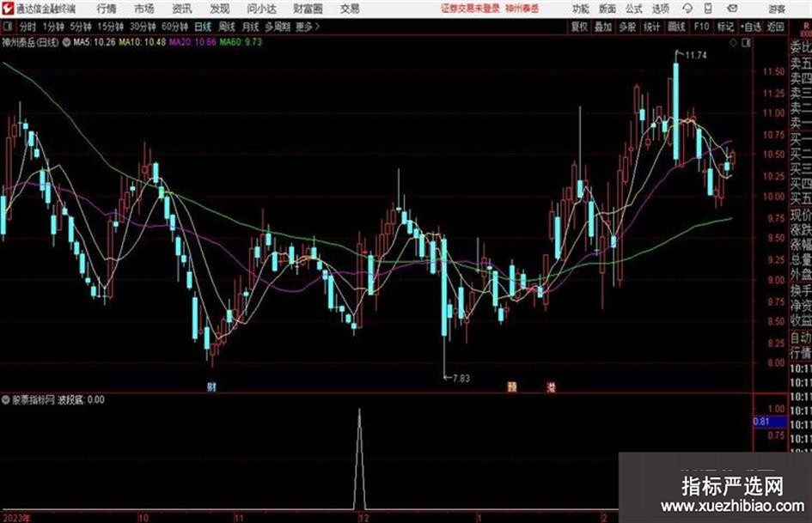Add stock via the 自选 button
The height and width of the screenshot is (523, 812).
pos(750,27)
